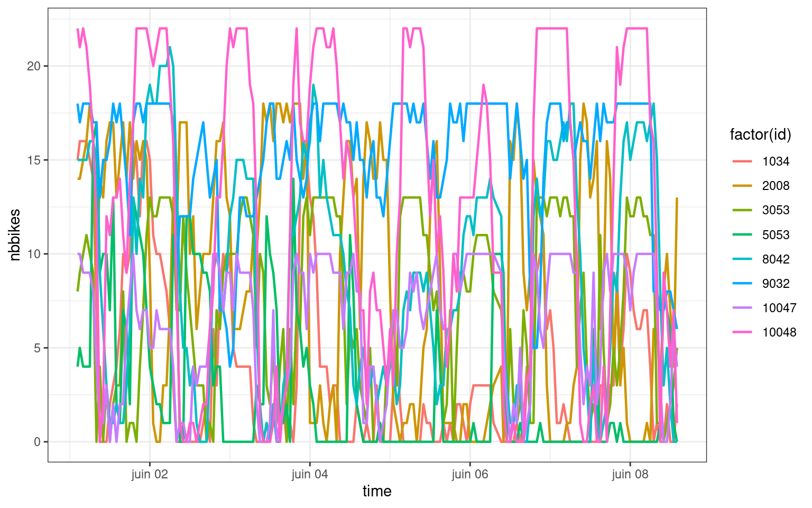The image size is (812, 508).
Task: Click the 20 y-axis tick label
Action: (x=35, y=66)
